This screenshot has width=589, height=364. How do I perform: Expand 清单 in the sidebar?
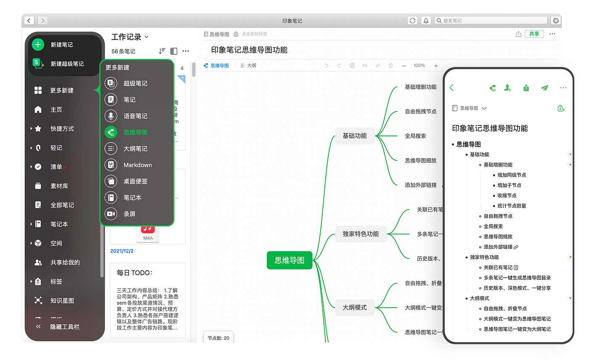click(x=31, y=167)
